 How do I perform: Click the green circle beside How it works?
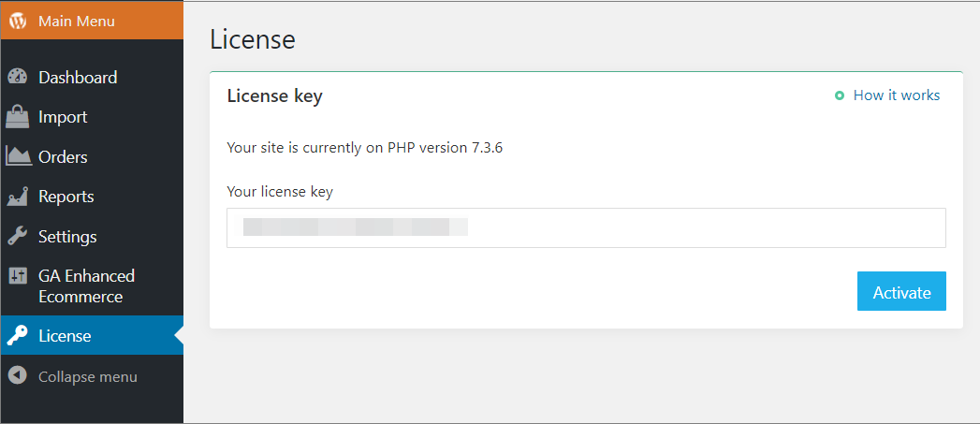click(x=840, y=95)
